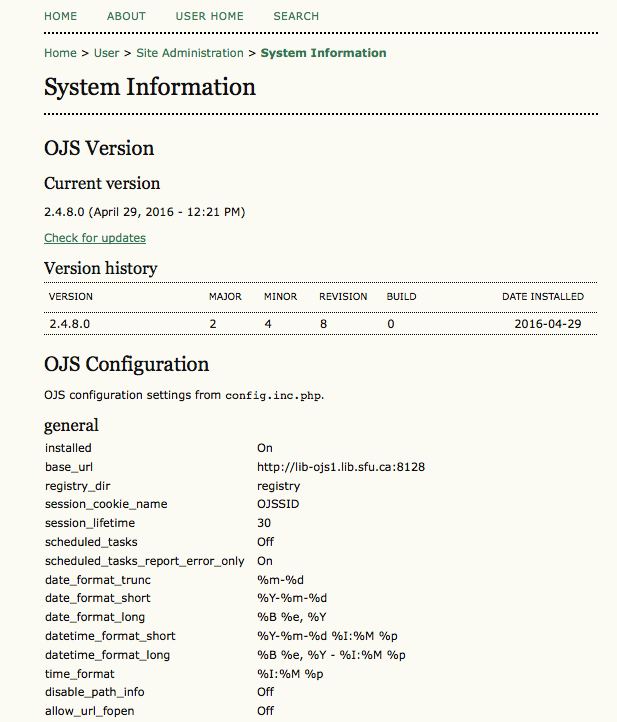
Task: Select the scheduled_tasks_report_error_only label
Action: [x=145, y=561]
